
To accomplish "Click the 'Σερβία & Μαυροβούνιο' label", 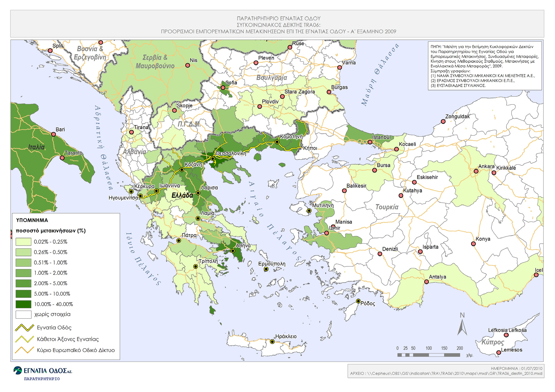I will click(155, 62).
